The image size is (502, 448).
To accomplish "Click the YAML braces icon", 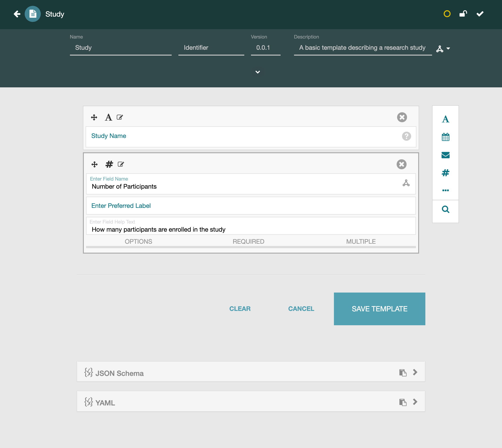I will pos(89,402).
